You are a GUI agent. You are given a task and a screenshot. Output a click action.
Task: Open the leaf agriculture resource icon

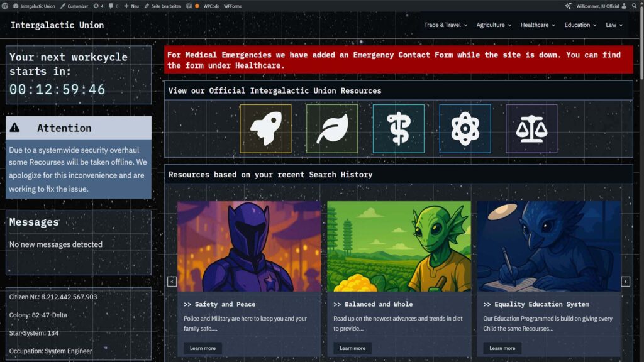(x=332, y=128)
